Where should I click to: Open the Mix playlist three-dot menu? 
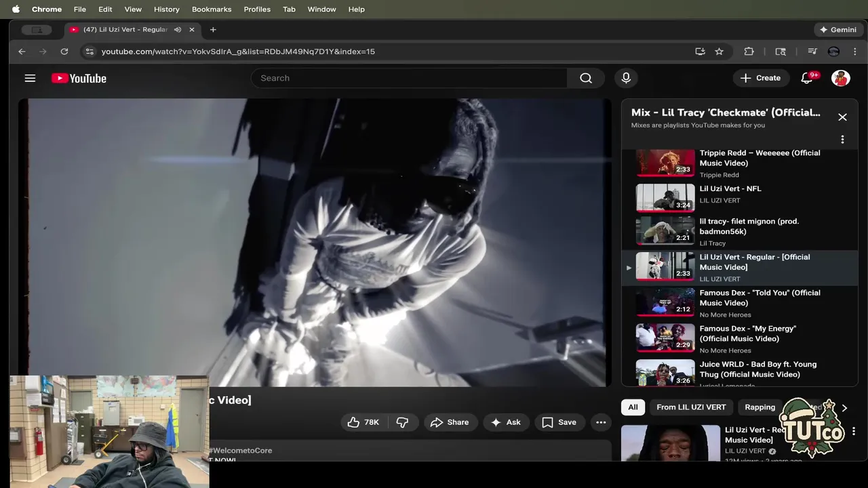click(x=842, y=140)
